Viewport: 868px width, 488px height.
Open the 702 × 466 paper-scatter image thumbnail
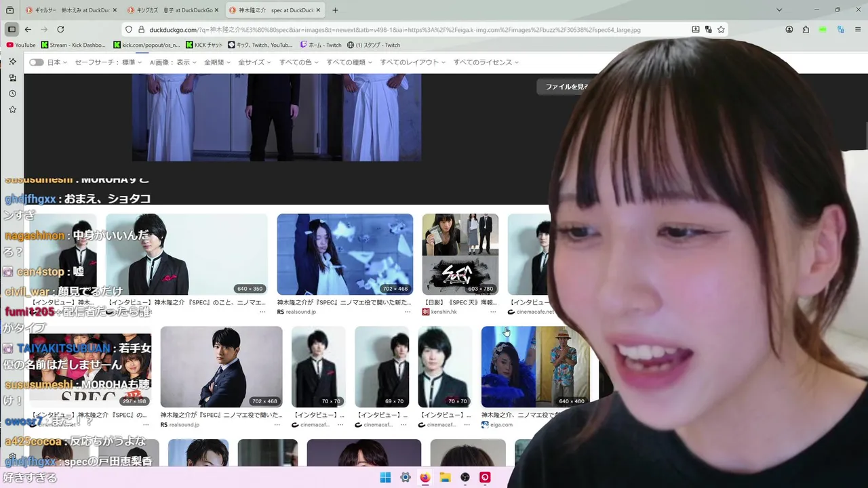pos(344,254)
